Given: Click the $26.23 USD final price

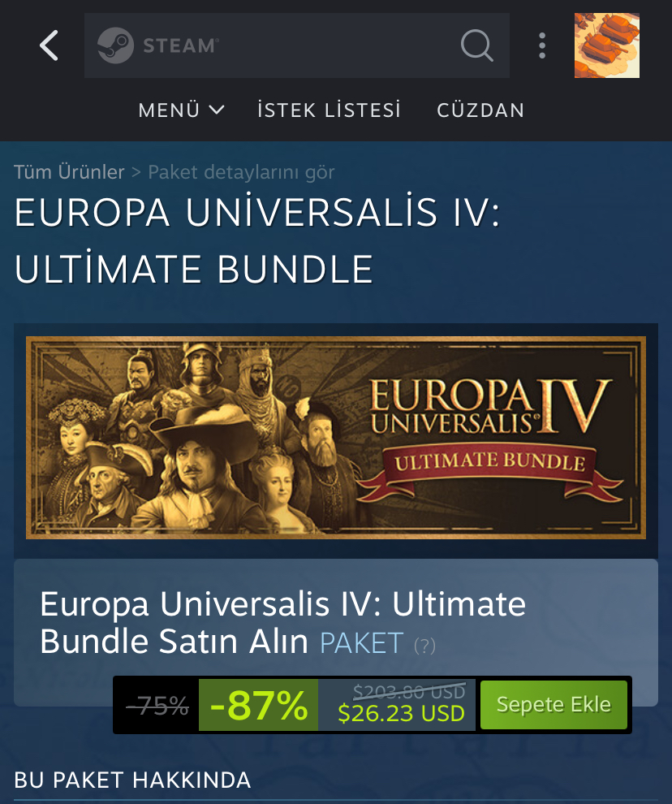Looking at the screenshot, I should click(402, 713).
